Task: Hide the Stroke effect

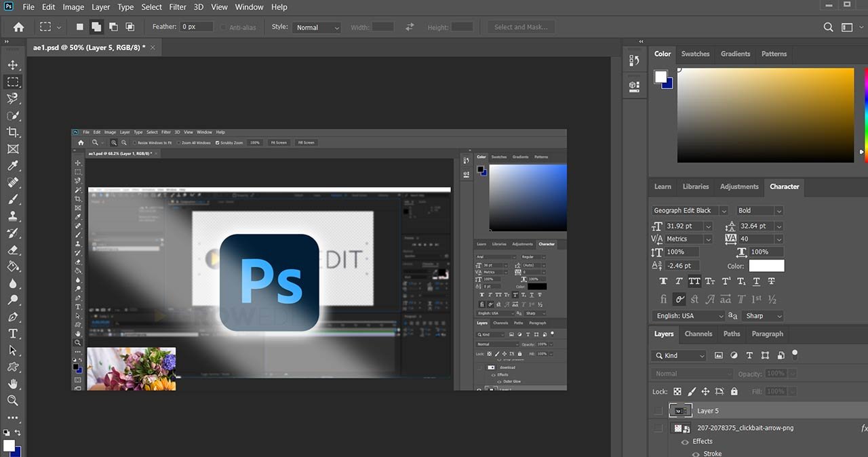Action: pyautogui.click(x=696, y=454)
